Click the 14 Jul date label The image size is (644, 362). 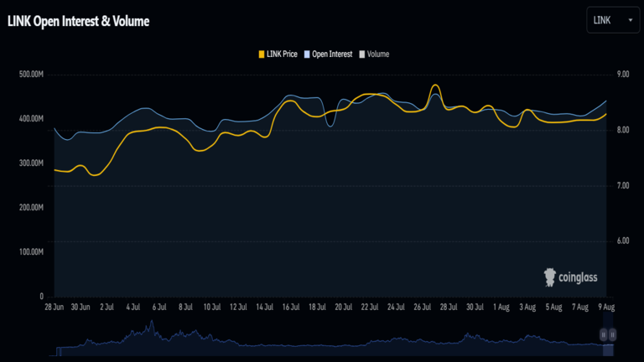coord(264,307)
